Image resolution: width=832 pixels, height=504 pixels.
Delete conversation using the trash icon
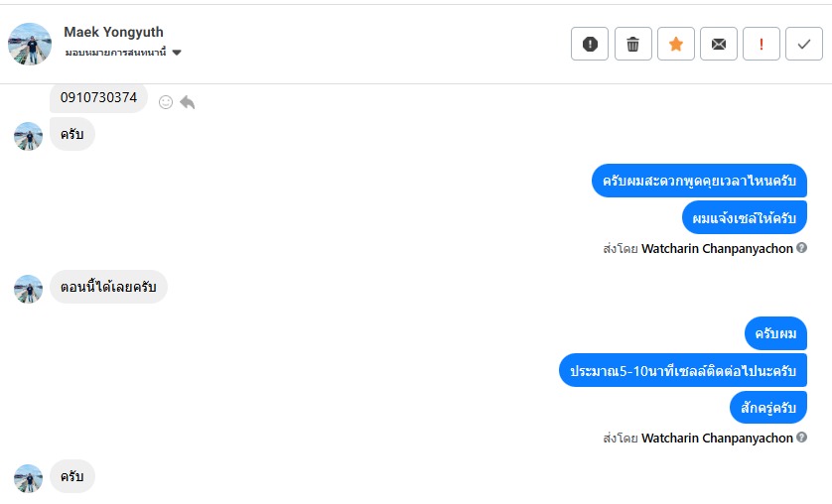632,44
